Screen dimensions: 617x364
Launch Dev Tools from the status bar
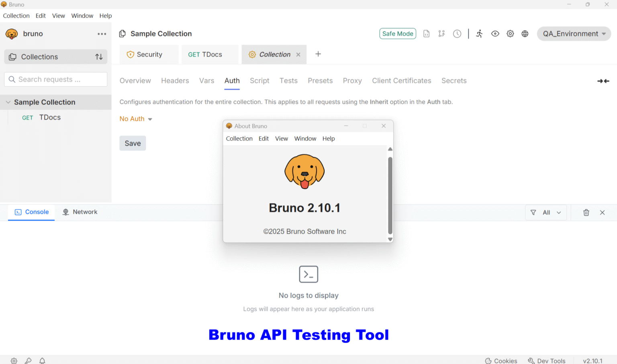pyautogui.click(x=547, y=360)
